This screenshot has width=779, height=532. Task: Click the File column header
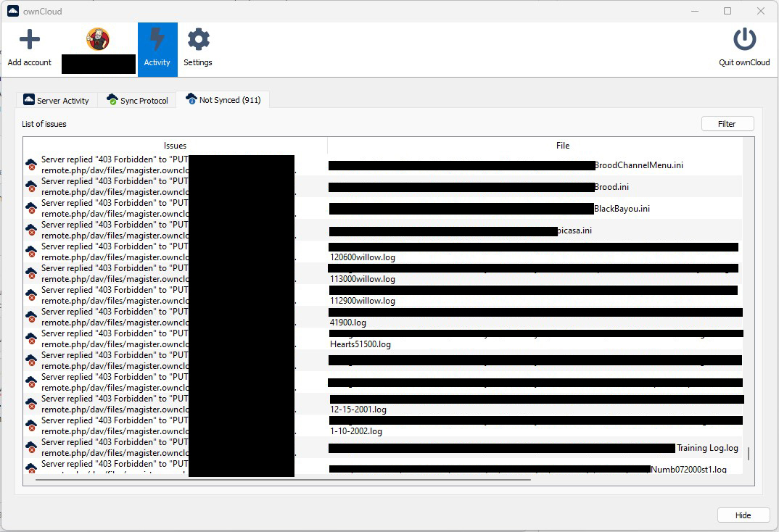[x=563, y=145]
